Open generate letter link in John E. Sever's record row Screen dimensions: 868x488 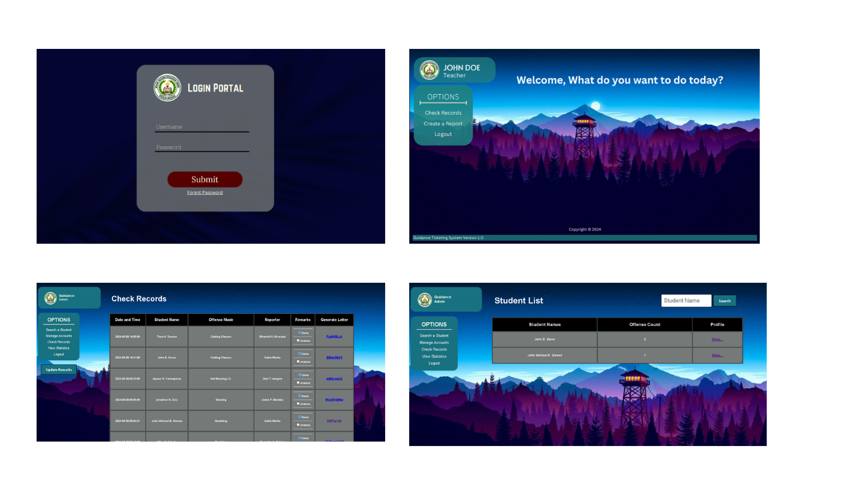(x=334, y=358)
